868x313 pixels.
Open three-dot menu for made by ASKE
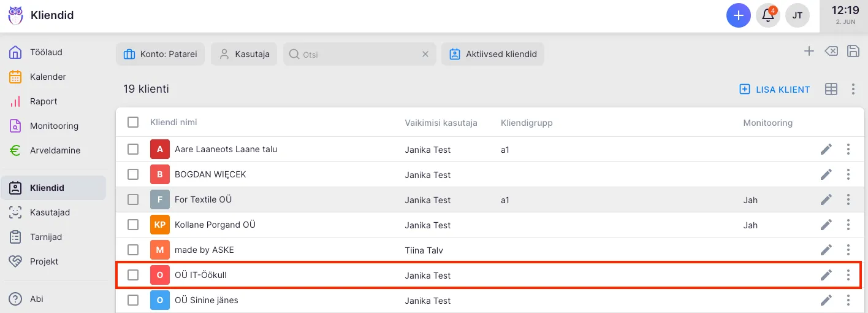[x=848, y=250]
